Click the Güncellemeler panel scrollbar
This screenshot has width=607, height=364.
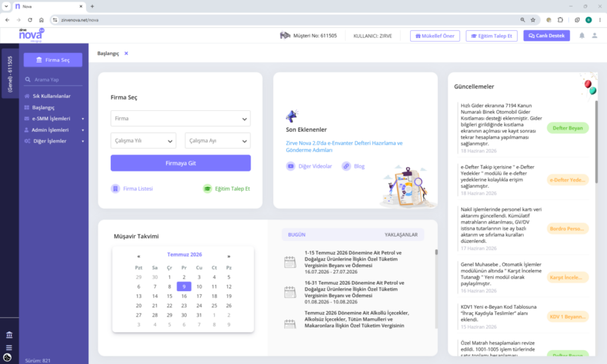point(596,141)
